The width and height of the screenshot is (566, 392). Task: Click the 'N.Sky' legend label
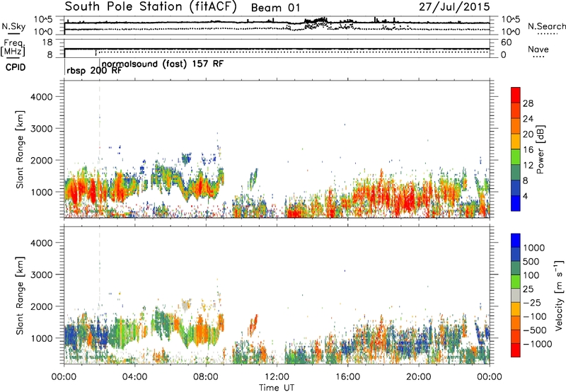[x=13, y=26]
